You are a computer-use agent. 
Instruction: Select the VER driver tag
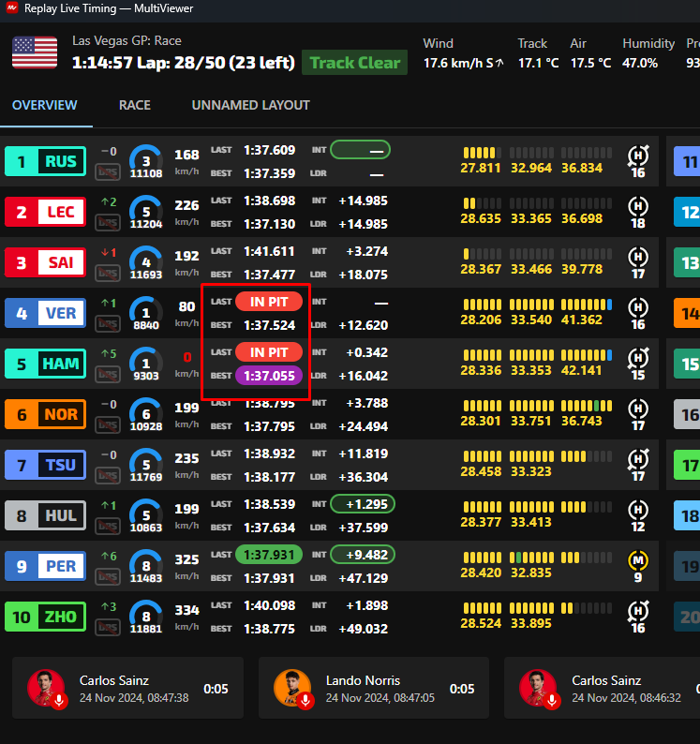point(46,313)
